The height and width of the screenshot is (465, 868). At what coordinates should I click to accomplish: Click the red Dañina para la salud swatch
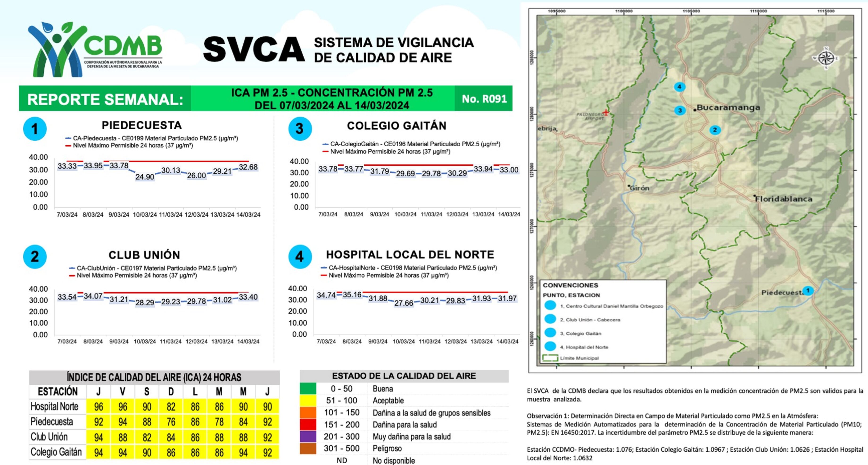click(x=308, y=424)
